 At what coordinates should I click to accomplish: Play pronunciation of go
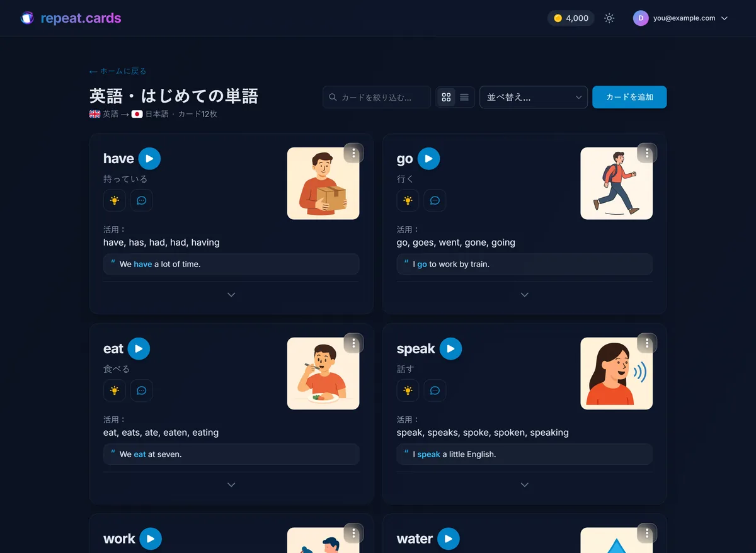click(x=429, y=159)
